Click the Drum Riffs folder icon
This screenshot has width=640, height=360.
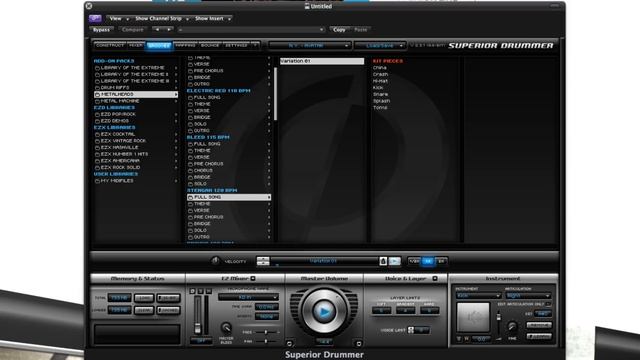click(x=97, y=88)
